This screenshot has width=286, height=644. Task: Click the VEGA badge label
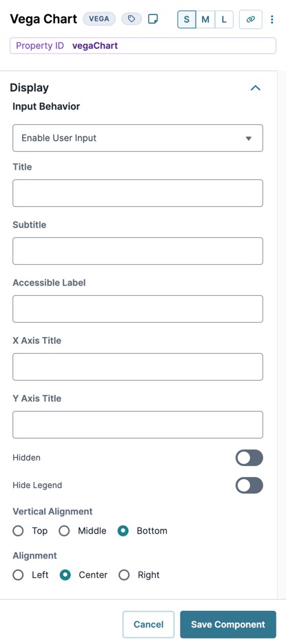(x=99, y=19)
